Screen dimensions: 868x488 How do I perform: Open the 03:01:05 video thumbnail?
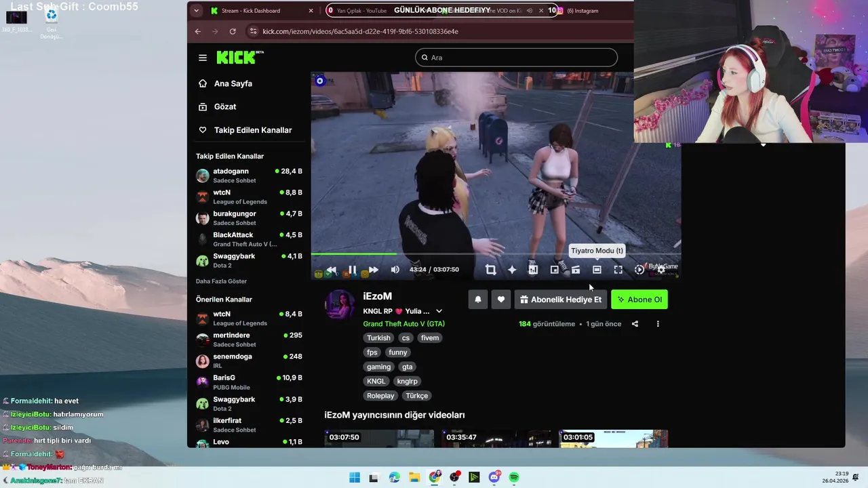pyautogui.click(x=613, y=439)
